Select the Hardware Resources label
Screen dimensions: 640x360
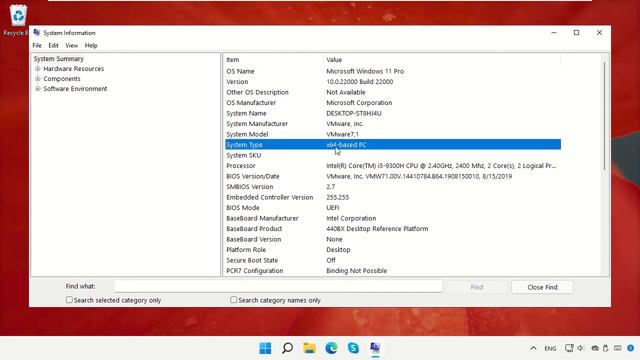pyautogui.click(x=73, y=69)
